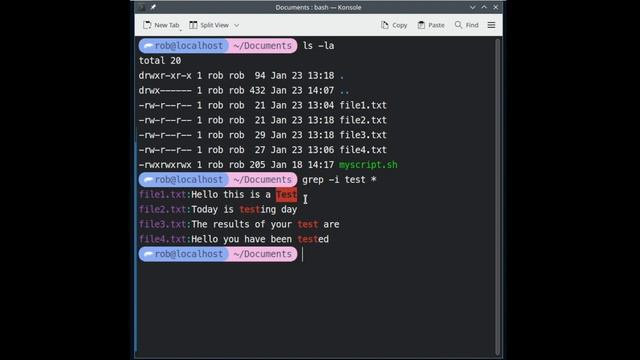This screenshot has width=640, height=360.
Task: Click 'file2.txt:' prefix in grep output
Action: 165,209
